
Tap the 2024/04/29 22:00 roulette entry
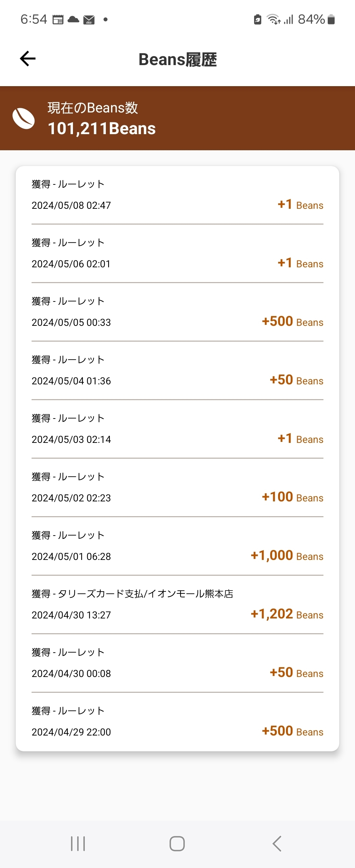pyautogui.click(x=177, y=721)
